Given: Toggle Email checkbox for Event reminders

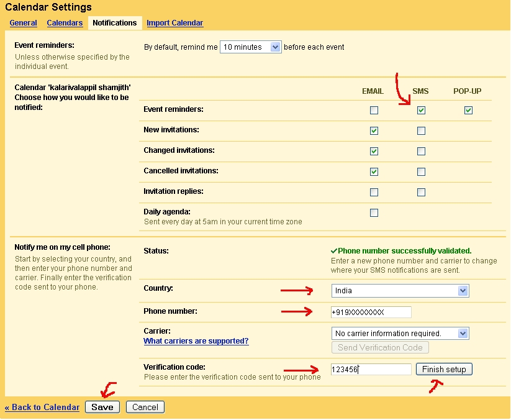Looking at the screenshot, I should pyautogui.click(x=374, y=110).
